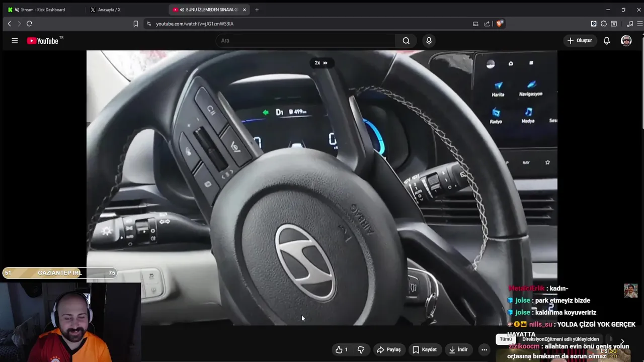Open Brave Shields lion icon

tap(500, 24)
